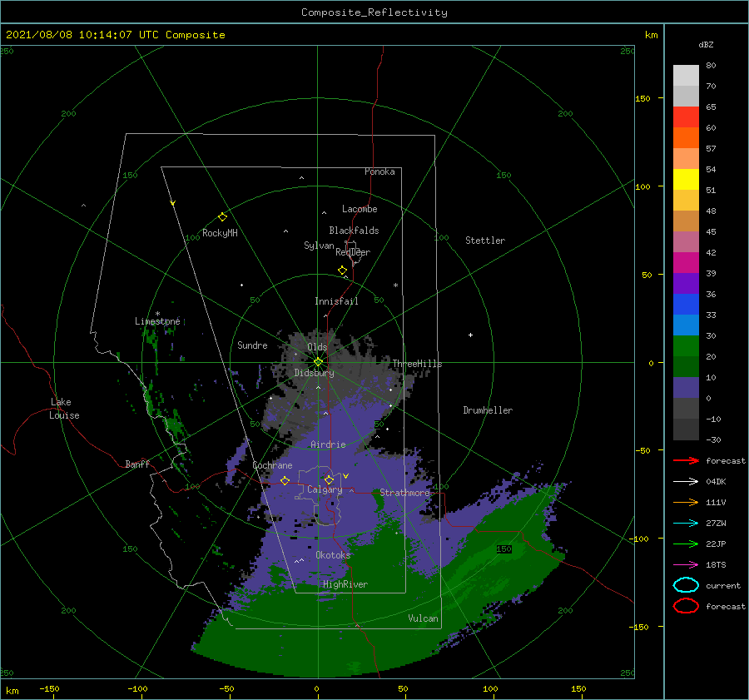Click the 'RockyMH' label
The image size is (749, 700).
coord(221,233)
